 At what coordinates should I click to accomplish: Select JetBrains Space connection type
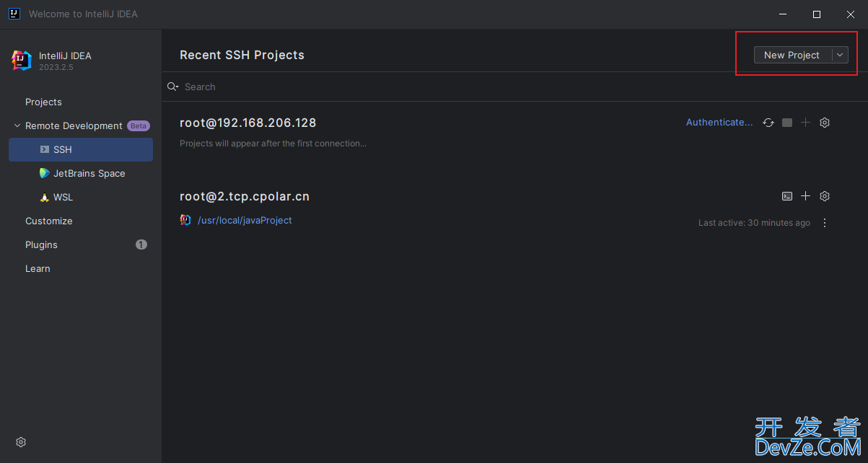(x=81, y=173)
